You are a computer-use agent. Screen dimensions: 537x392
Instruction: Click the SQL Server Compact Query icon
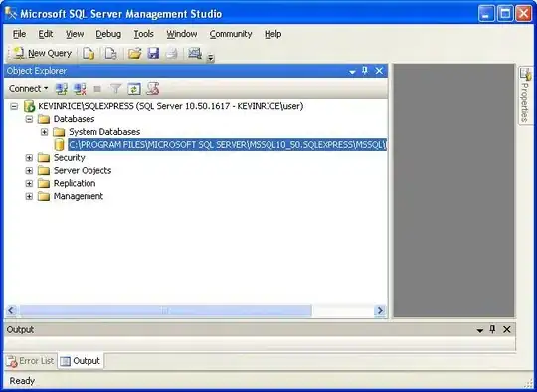point(111,54)
